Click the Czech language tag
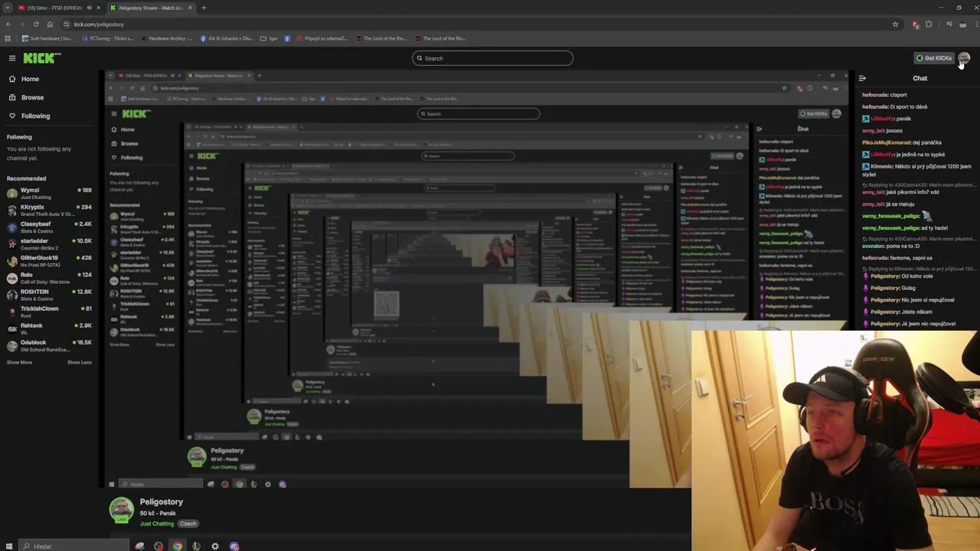The width and height of the screenshot is (980, 551). coord(188,523)
